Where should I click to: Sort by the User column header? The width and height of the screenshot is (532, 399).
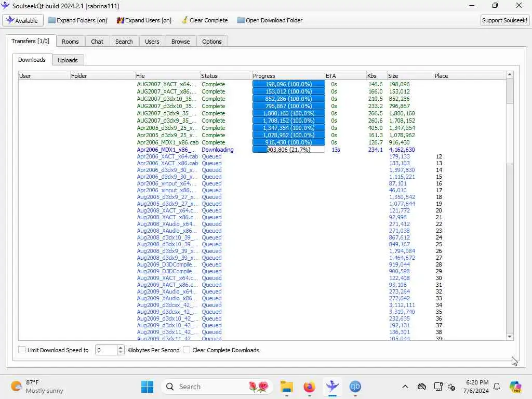pos(44,76)
